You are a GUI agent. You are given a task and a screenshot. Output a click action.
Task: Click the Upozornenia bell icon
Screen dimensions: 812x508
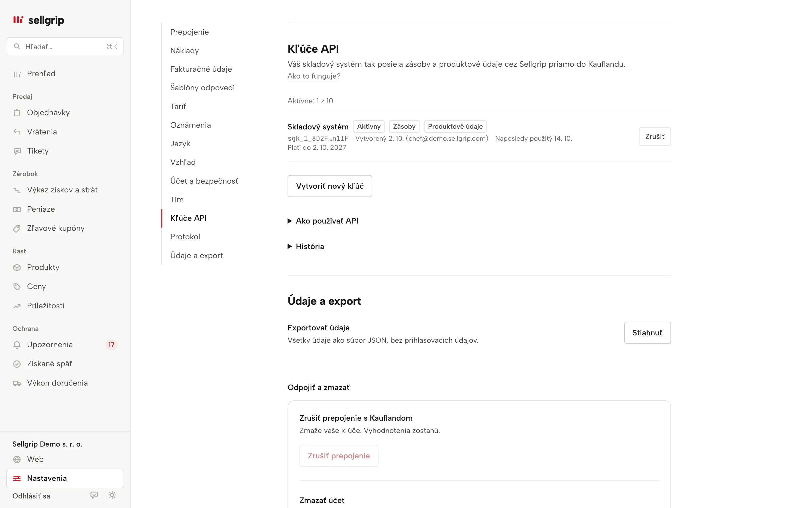click(x=17, y=345)
